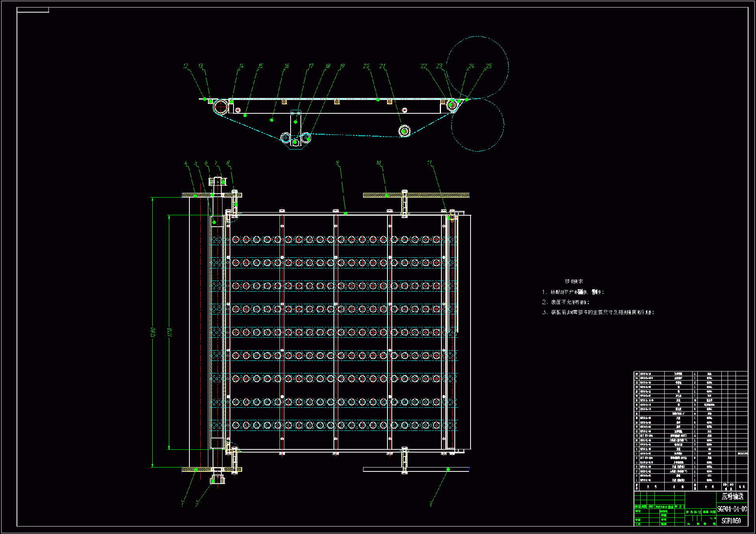756x534 pixels.
Task: Select callout label number 25
Action: (489, 66)
